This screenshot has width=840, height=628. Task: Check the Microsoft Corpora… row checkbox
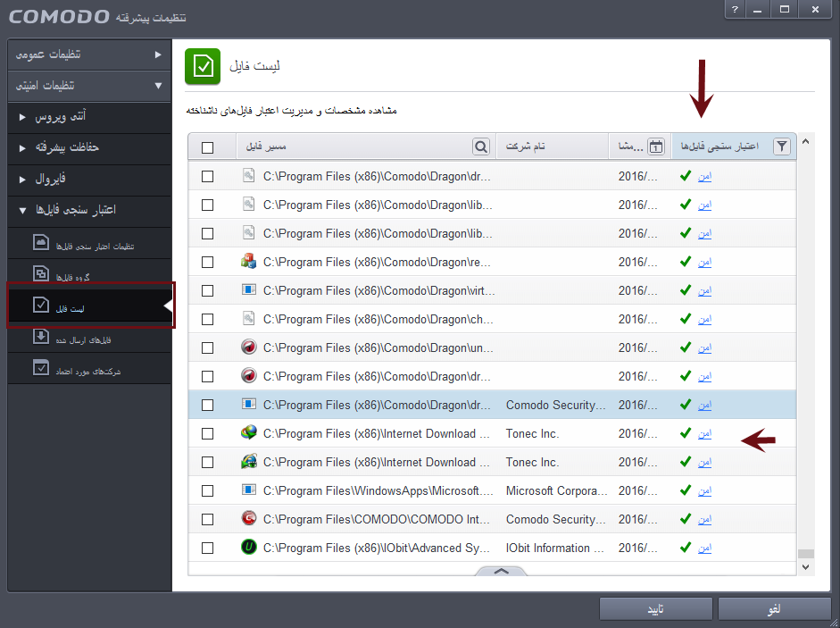point(207,491)
